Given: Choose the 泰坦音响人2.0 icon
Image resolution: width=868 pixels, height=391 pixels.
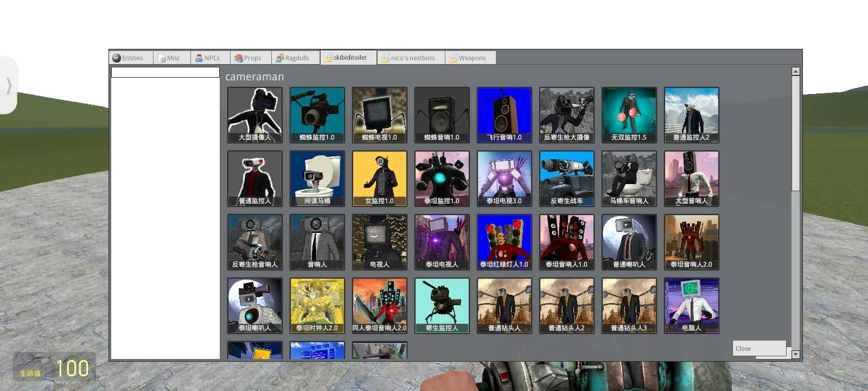Looking at the screenshot, I should pos(692,242).
